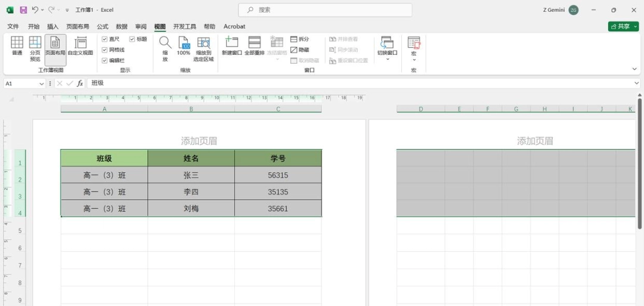The height and width of the screenshot is (306, 644).
Task: Click the Select All corner triangle
Action: [11, 100]
